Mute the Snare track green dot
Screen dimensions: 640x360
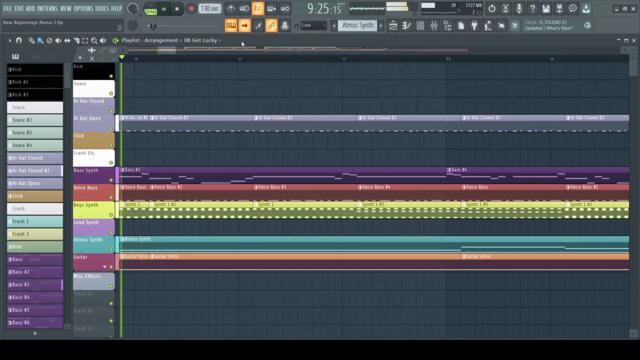click(111, 93)
